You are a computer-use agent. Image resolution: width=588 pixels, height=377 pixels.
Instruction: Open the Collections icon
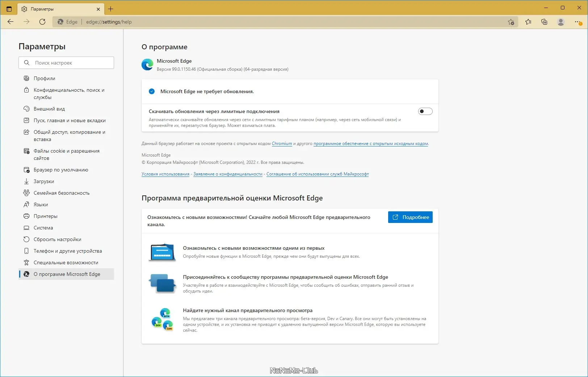544,22
